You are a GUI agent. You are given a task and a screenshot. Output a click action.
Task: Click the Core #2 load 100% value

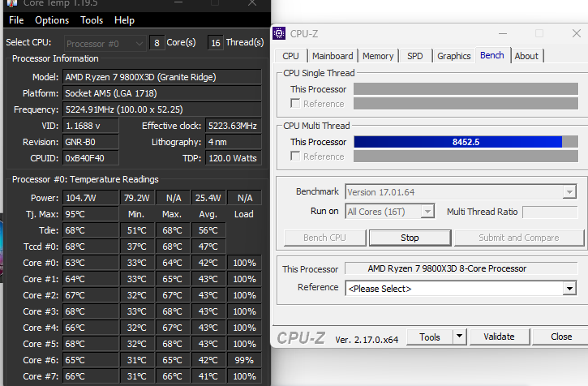click(244, 295)
